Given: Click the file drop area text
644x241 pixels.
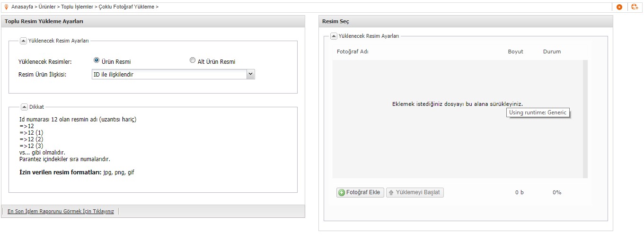Looking at the screenshot, I should [x=458, y=104].
